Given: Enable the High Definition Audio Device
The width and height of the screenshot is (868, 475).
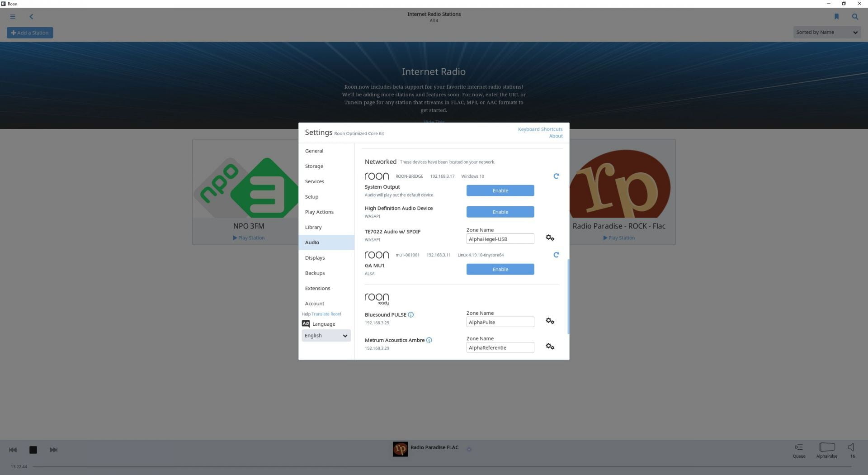Looking at the screenshot, I should click(x=500, y=212).
